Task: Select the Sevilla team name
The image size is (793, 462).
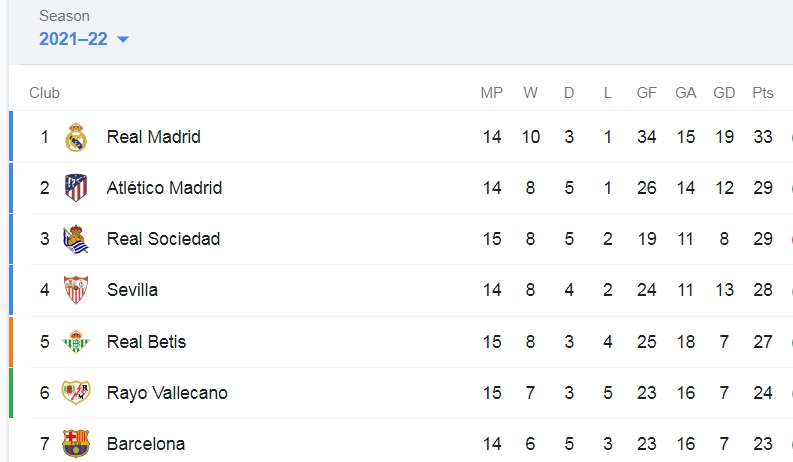Action: click(x=133, y=290)
